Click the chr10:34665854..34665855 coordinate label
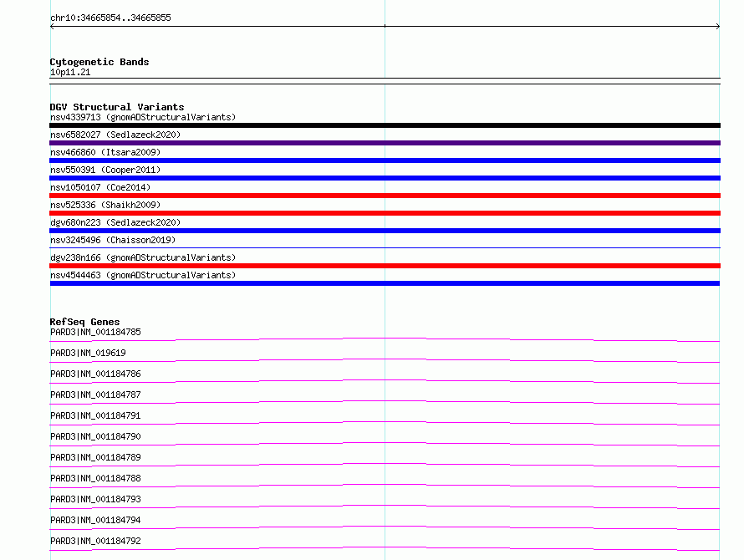 110,18
